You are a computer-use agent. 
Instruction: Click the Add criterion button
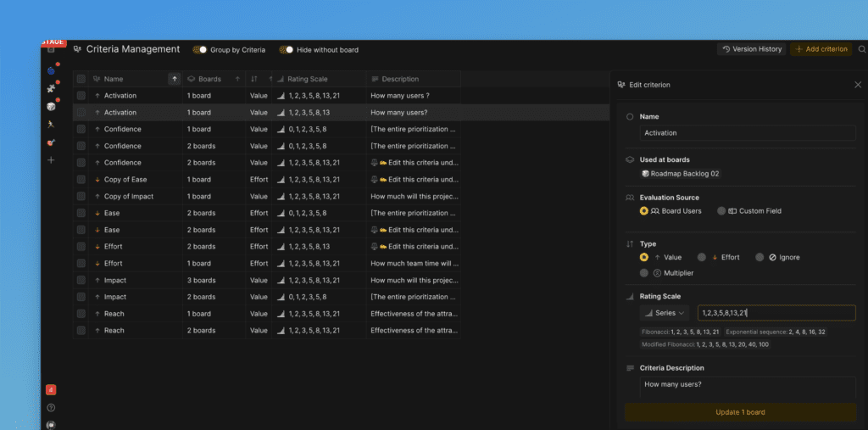point(821,49)
